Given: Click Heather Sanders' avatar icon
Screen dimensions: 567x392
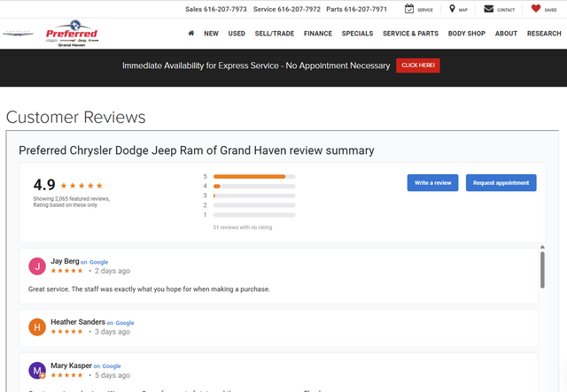Looking at the screenshot, I should coord(37,327).
